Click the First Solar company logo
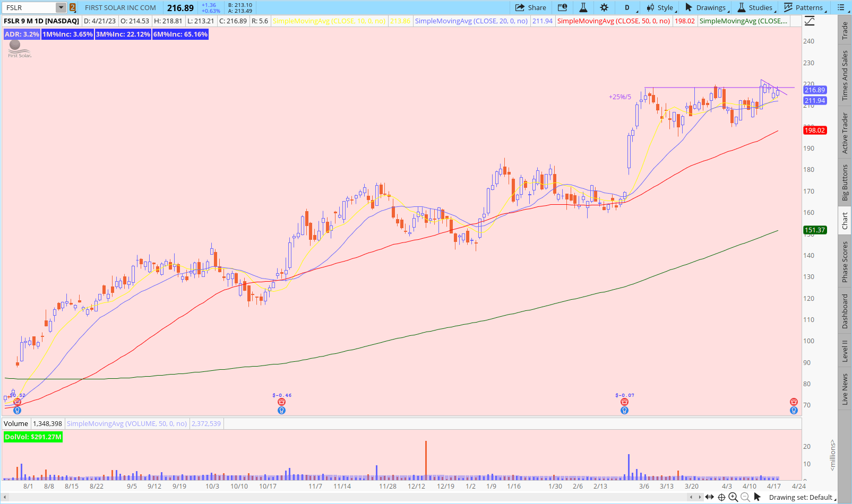This screenshot has height=504, width=852. [x=19, y=49]
